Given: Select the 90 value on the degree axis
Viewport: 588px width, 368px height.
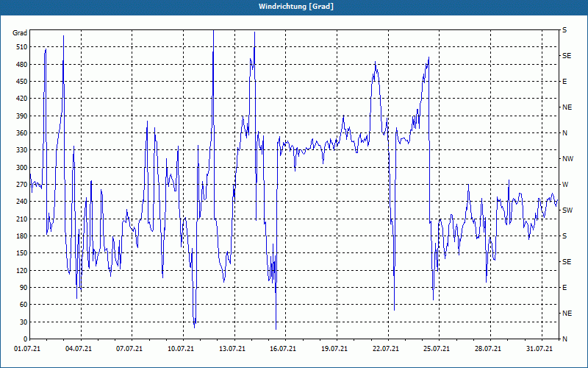Looking at the screenshot, I should pyautogui.click(x=24, y=288).
